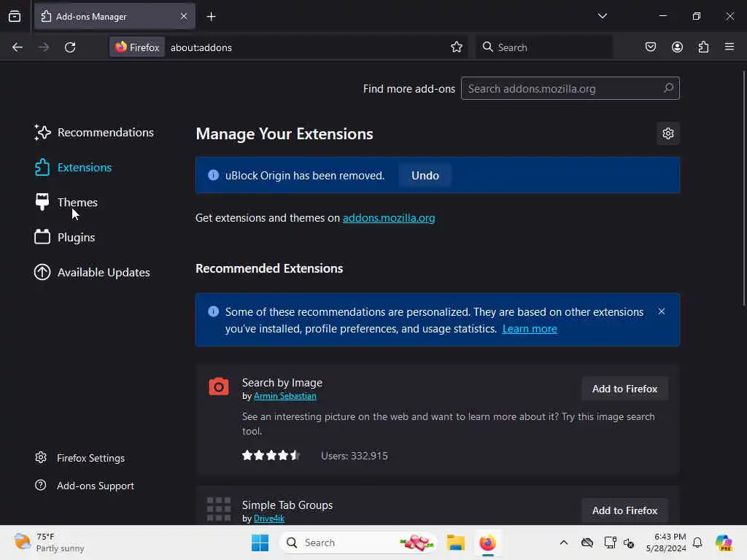Bookmark this page with the star icon
Image resolution: width=747 pixels, height=560 pixels.
pyautogui.click(x=457, y=47)
